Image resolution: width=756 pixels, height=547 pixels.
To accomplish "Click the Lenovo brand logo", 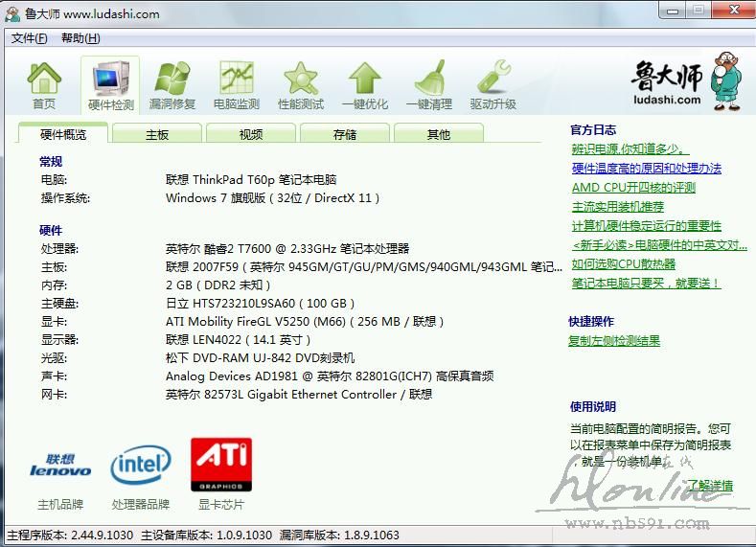I will point(60,466).
